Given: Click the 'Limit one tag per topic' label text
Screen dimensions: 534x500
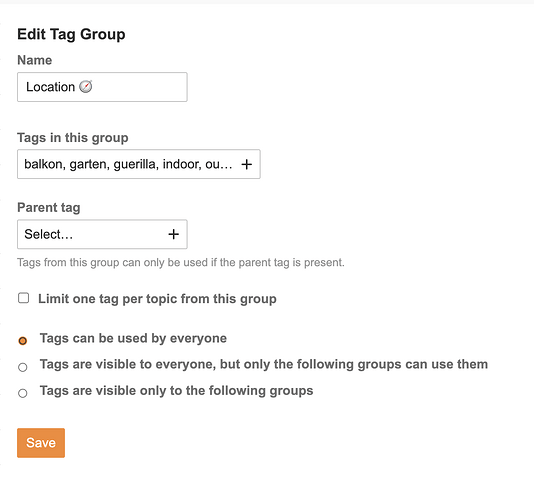Looking at the screenshot, I should coord(157,299).
